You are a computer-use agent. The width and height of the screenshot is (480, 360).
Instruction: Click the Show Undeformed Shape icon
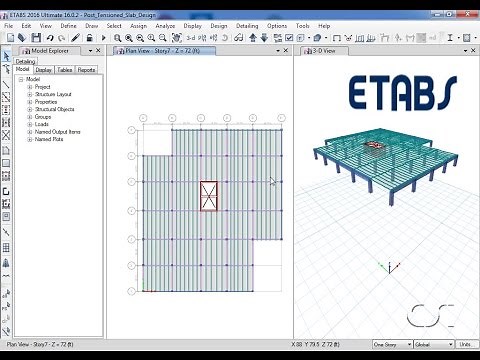point(337,38)
